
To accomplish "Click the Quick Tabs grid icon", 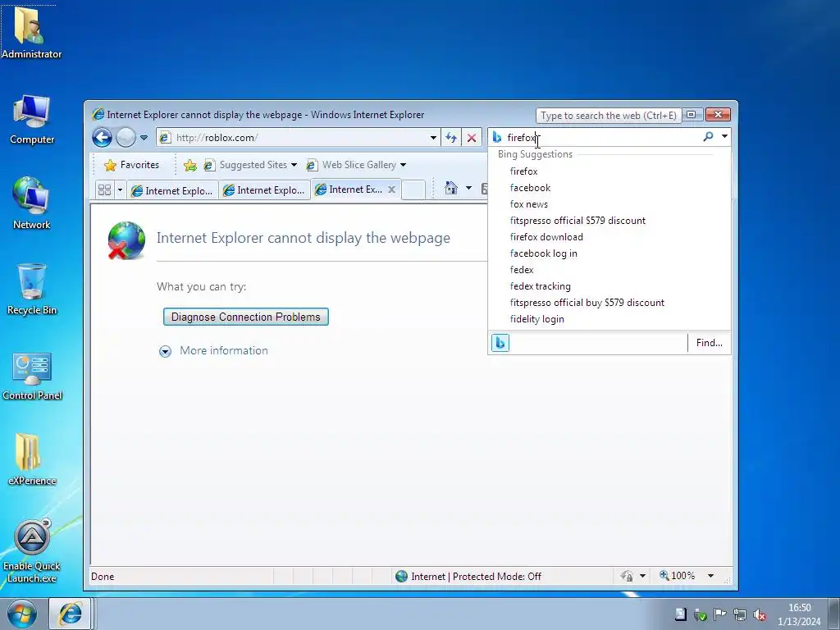I will tap(104, 189).
